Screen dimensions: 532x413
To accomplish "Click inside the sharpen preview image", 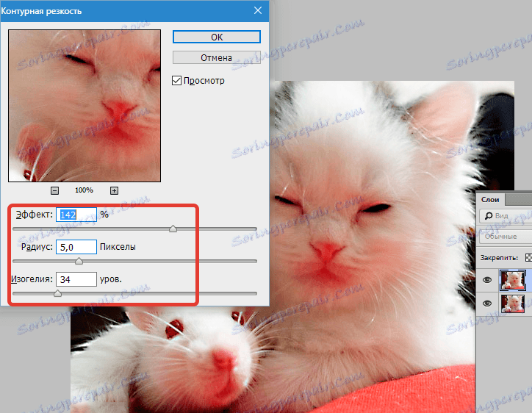I will point(85,106).
